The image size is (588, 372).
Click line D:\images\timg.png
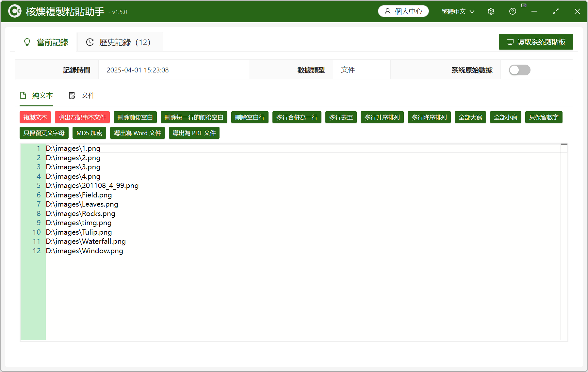point(79,223)
